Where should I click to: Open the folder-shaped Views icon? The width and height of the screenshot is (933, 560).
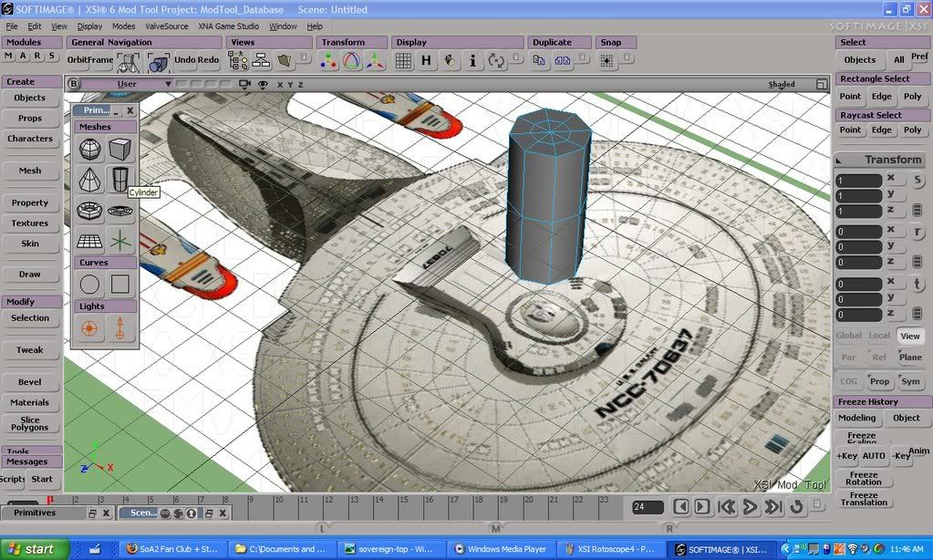pos(285,61)
